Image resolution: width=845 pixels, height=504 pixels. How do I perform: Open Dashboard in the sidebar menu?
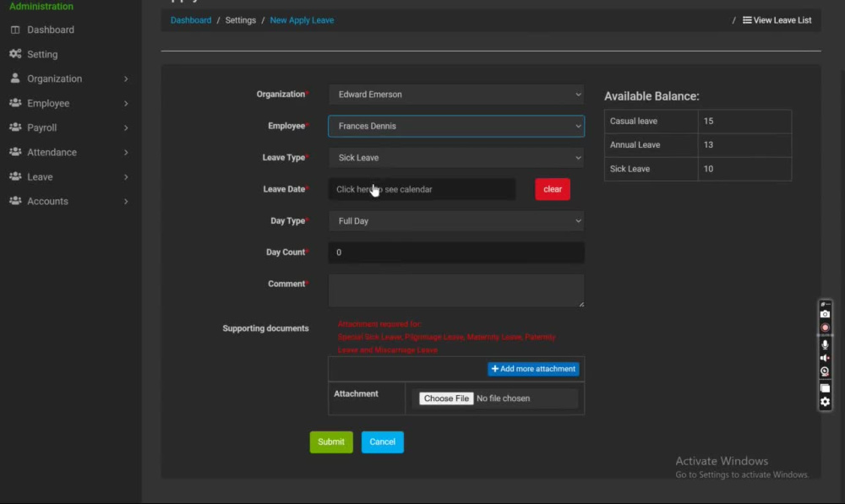[51, 30]
